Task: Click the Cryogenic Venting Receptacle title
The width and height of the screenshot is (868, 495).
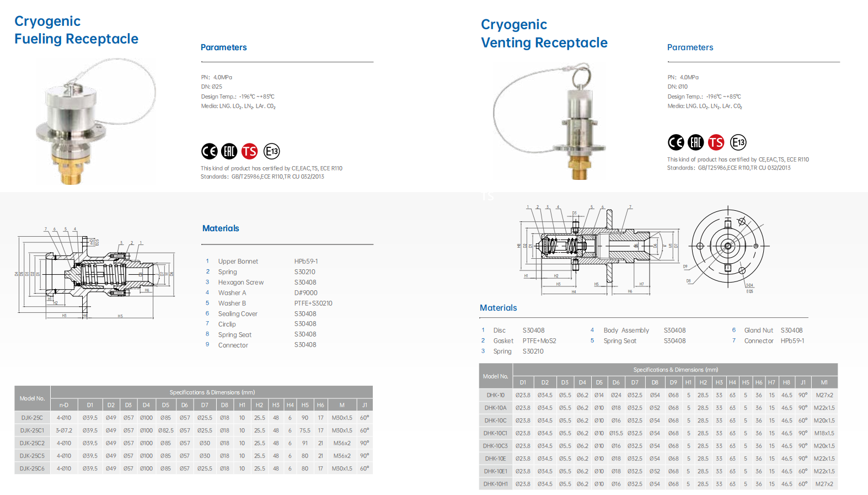Action: click(544, 34)
